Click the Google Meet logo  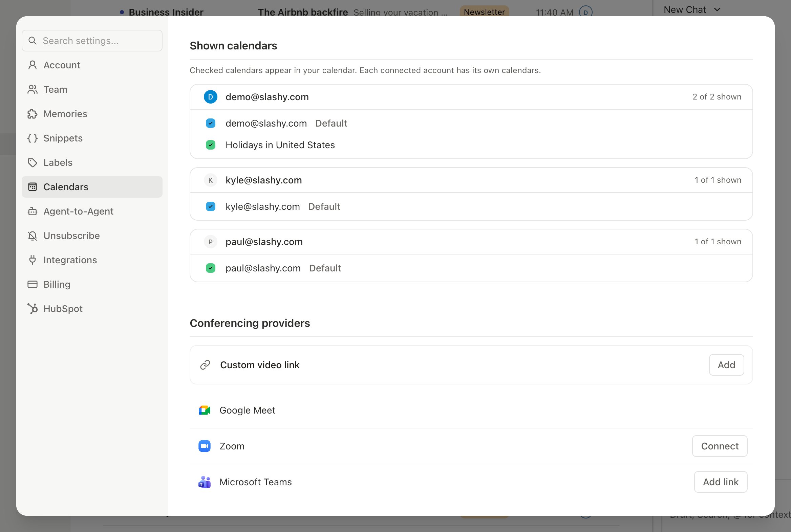205,411
